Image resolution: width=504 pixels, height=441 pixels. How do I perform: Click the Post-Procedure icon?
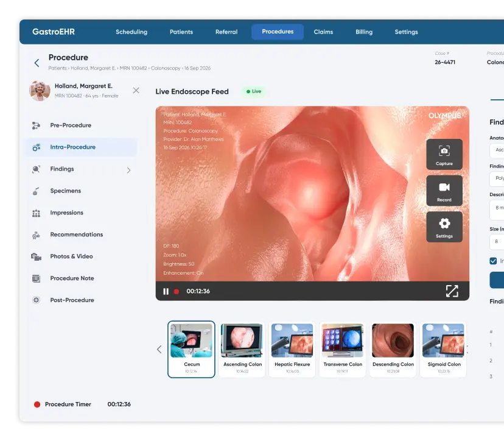pyautogui.click(x=36, y=300)
